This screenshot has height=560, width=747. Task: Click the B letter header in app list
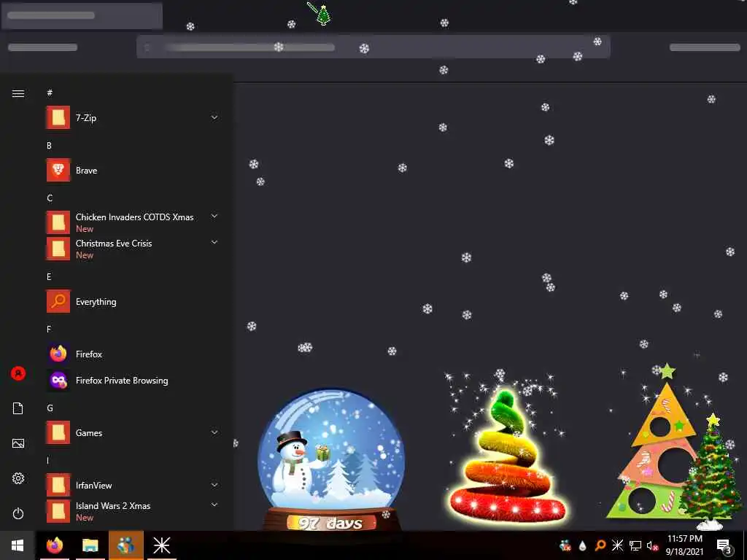click(49, 146)
